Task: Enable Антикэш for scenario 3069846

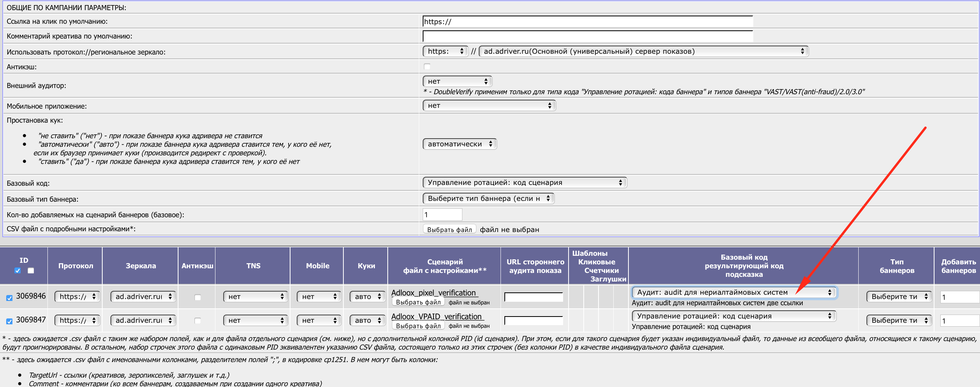Action: click(198, 297)
